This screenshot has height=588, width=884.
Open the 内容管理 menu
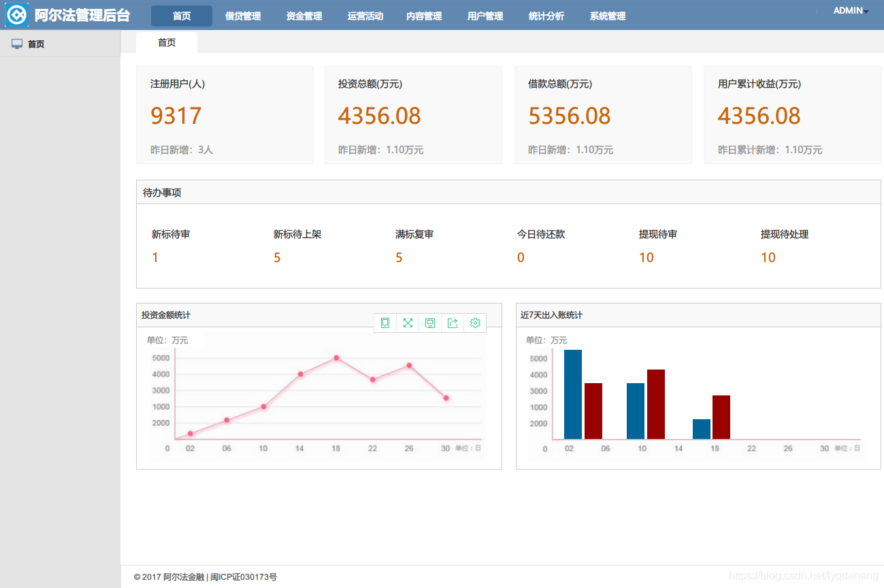tap(424, 16)
